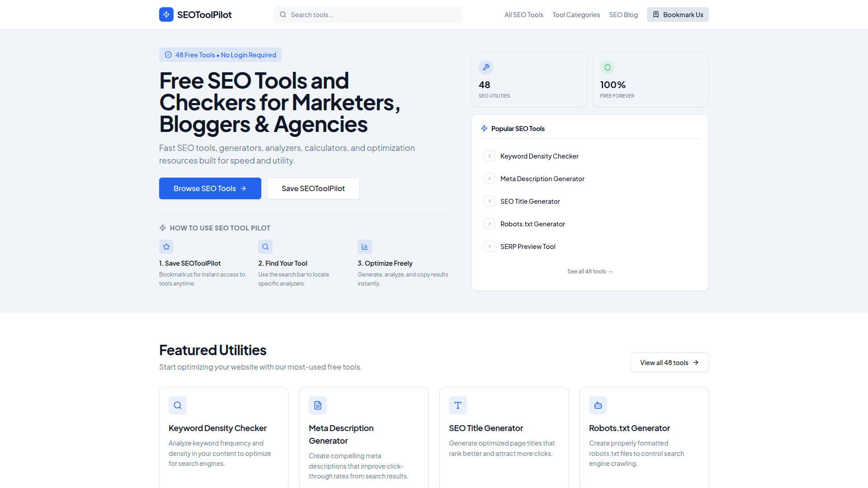Click the SEOToolPilot lightning logo icon
This screenshot has width=868, height=488.
pyautogui.click(x=166, y=14)
